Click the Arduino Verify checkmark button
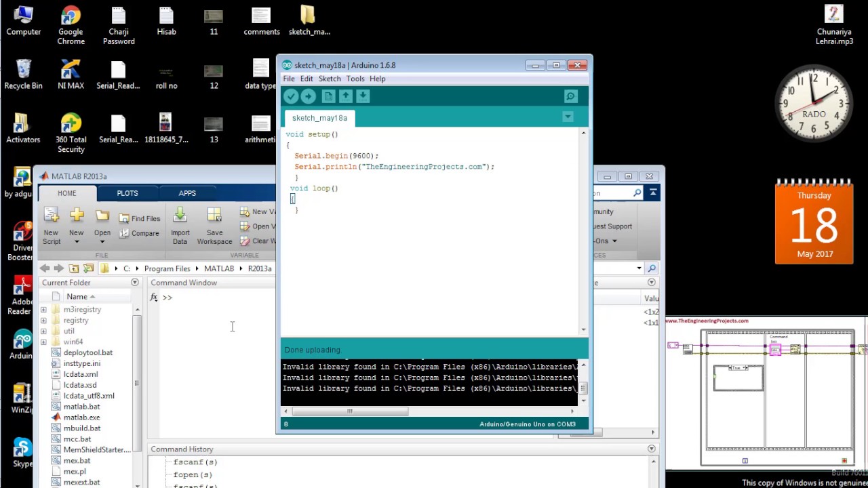The width and height of the screenshot is (868, 488). [291, 96]
